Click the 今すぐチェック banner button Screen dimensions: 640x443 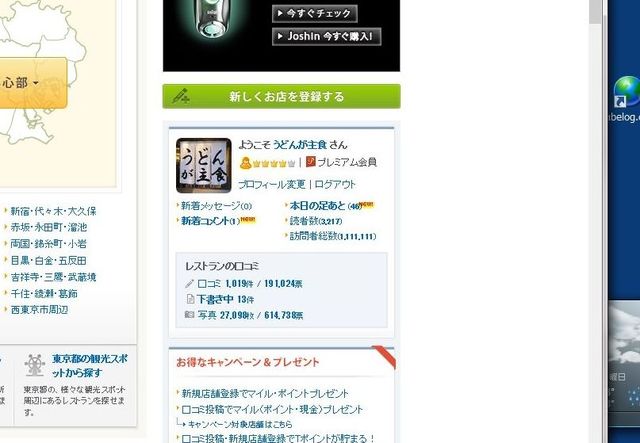[315, 13]
